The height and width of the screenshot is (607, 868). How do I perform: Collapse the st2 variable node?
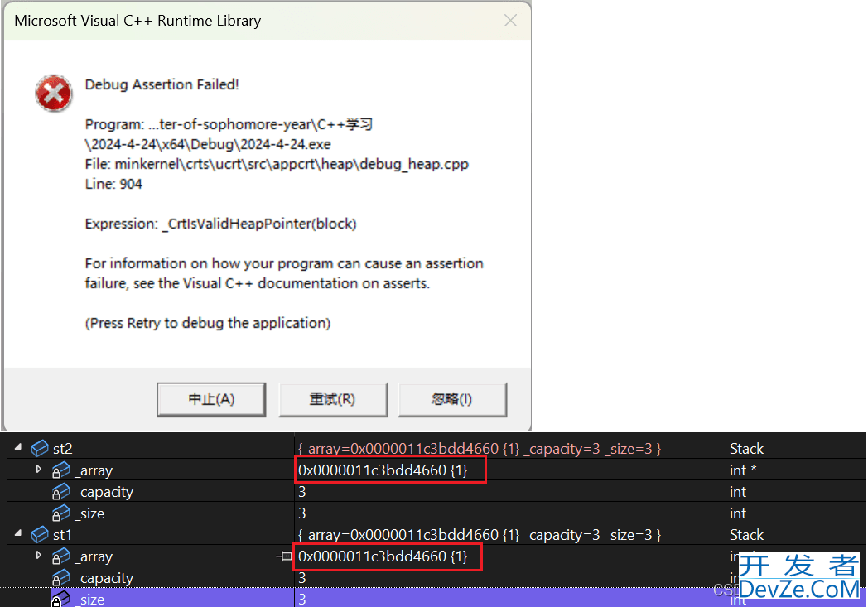pos(18,447)
